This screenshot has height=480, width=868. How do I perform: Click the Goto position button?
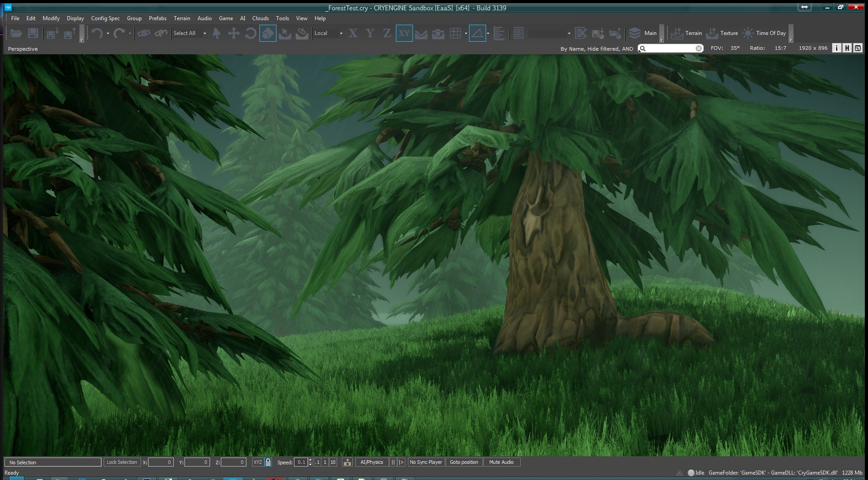tap(464, 462)
